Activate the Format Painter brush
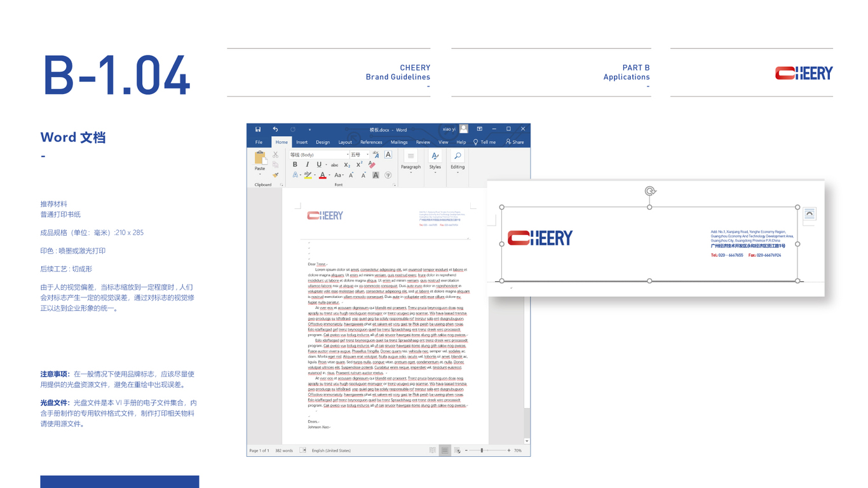Screen dimensions: 868x488 click(275, 175)
